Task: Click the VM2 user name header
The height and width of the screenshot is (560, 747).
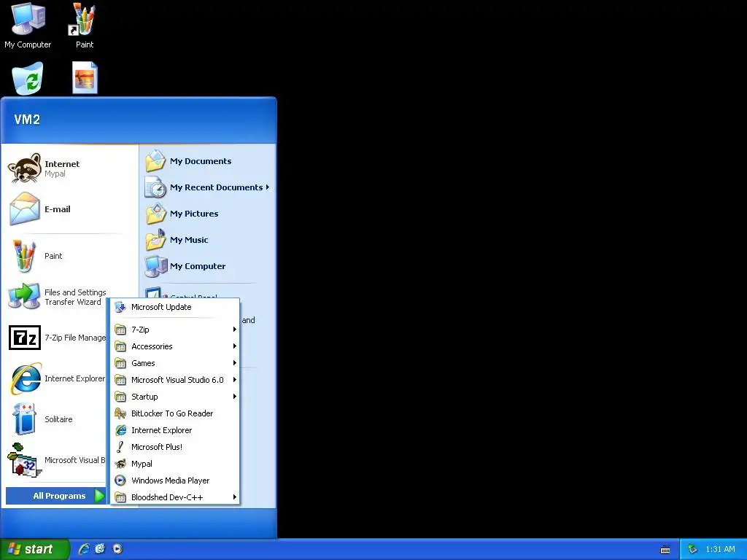Action: click(27, 120)
